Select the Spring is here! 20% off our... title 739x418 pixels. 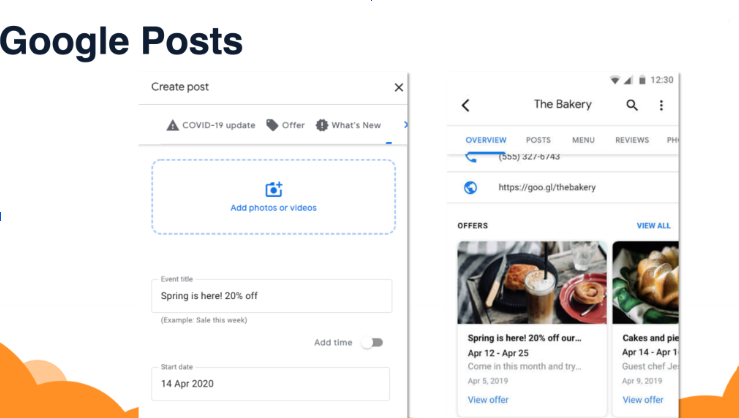[x=525, y=338]
